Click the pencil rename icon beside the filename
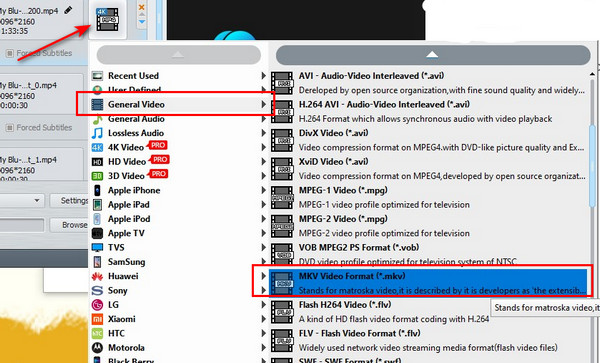The height and width of the screenshot is (363, 600). click(x=68, y=10)
